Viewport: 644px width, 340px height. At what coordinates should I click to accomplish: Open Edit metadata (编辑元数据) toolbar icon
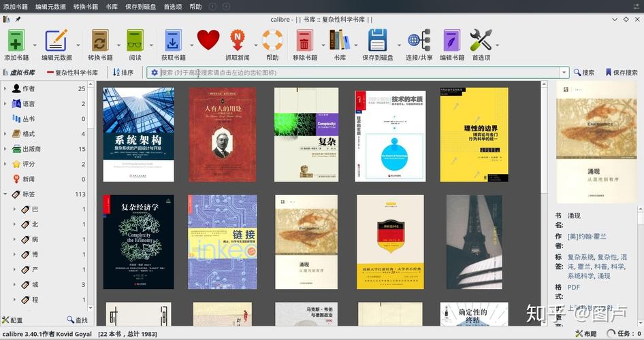coord(57,40)
